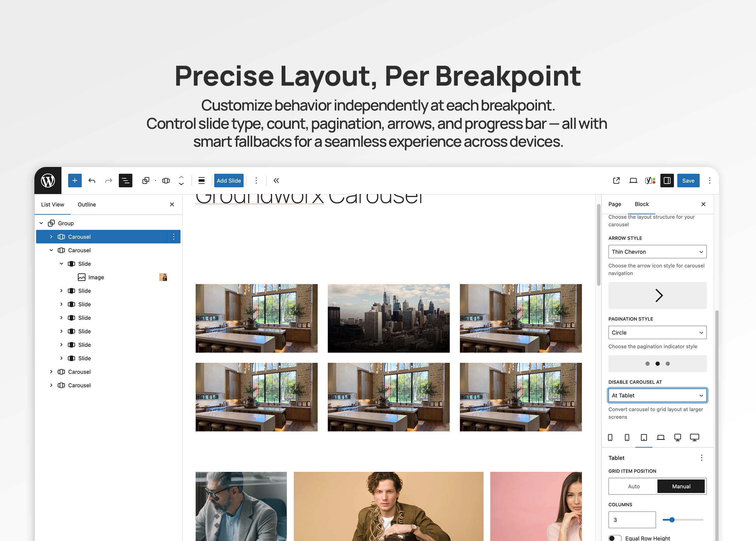This screenshot has height=541, width=756.
Task: Click the undo arrow icon
Action: pyautogui.click(x=92, y=180)
